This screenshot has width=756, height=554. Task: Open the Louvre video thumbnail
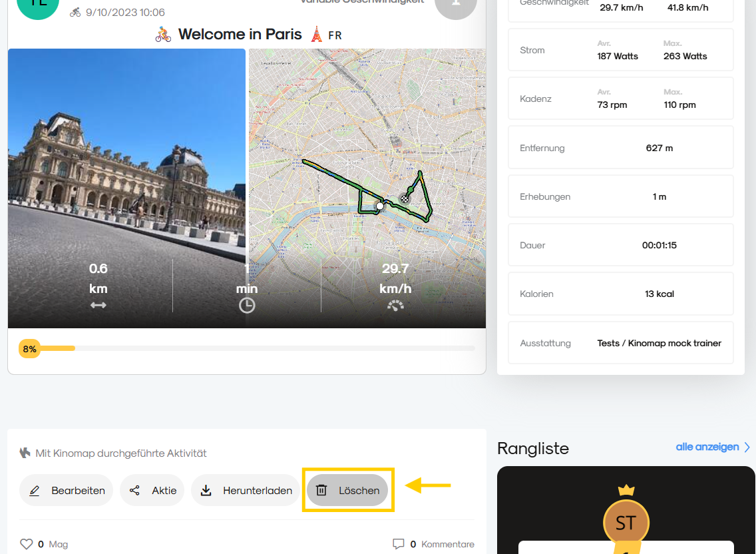click(x=127, y=188)
